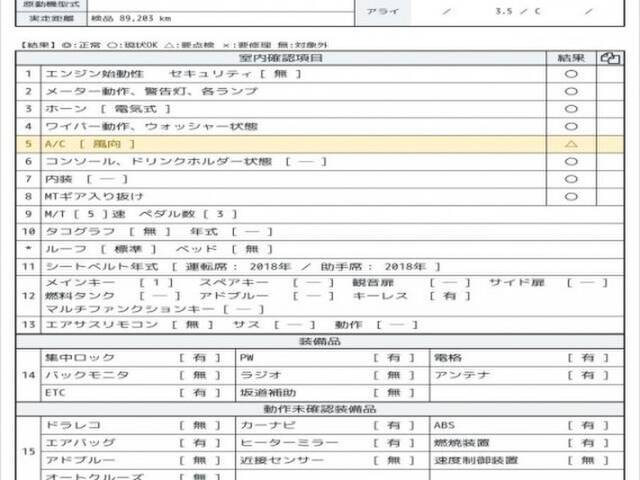Viewport: 640px width, 480px height.
Task: Select 集中ロック equipment entry
Action: click(133, 358)
